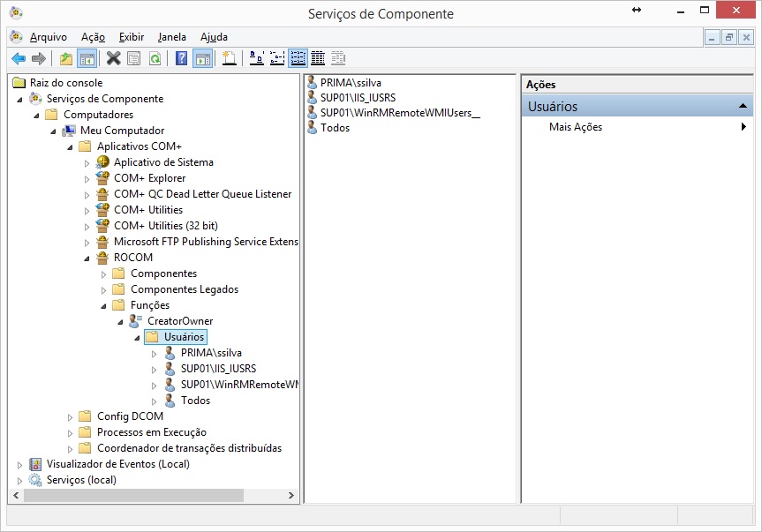Collapse the Computadores node

37,116
